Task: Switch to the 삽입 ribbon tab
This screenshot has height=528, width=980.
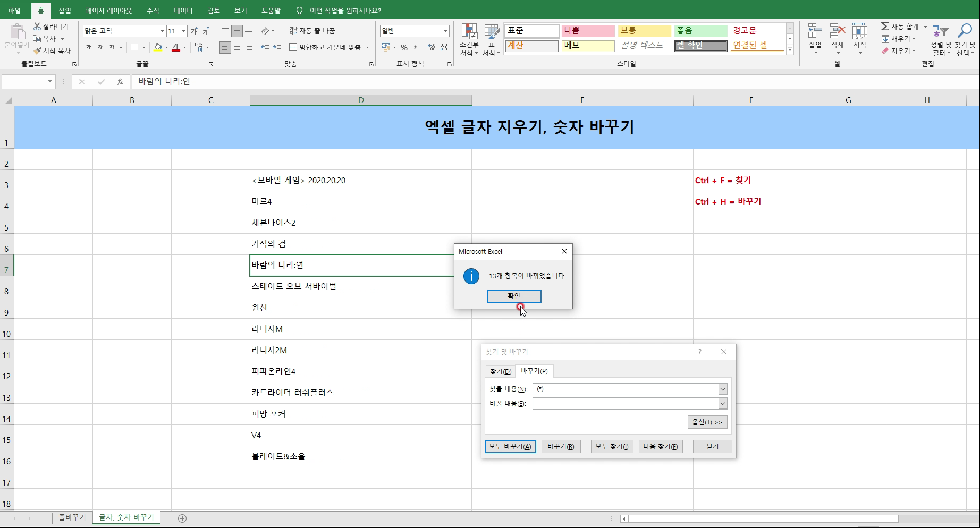Action: click(x=64, y=11)
